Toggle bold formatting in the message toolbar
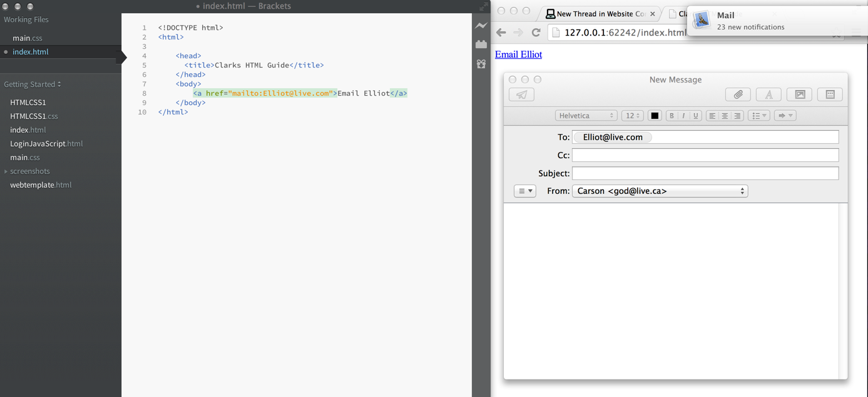Screen dimensions: 868x397 click(x=671, y=116)
